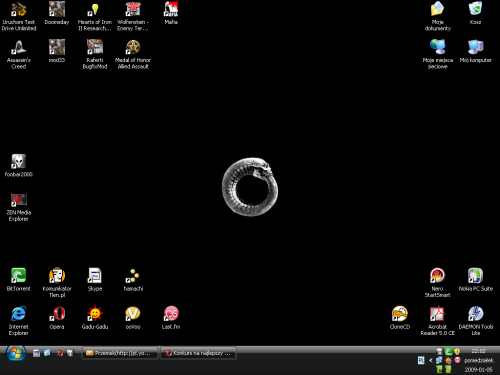Launch foobar2000 shortcut
The height and width of the screenshot is (375, 500).
click(19, 166)
